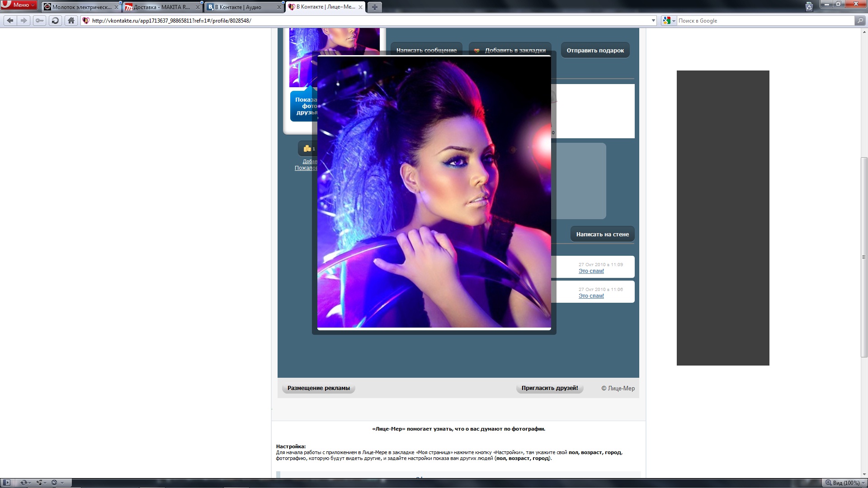Click Отправить подарок button

click(595, 50)
